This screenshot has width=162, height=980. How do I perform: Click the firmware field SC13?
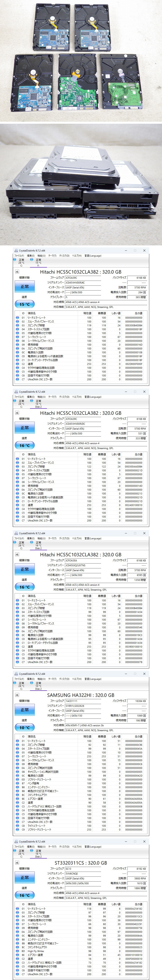click(83, 869)
